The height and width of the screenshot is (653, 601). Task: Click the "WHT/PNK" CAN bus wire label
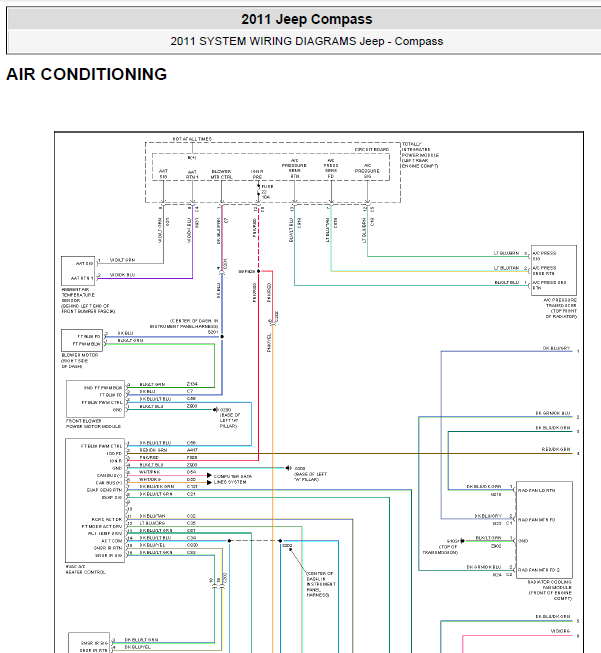150,472
